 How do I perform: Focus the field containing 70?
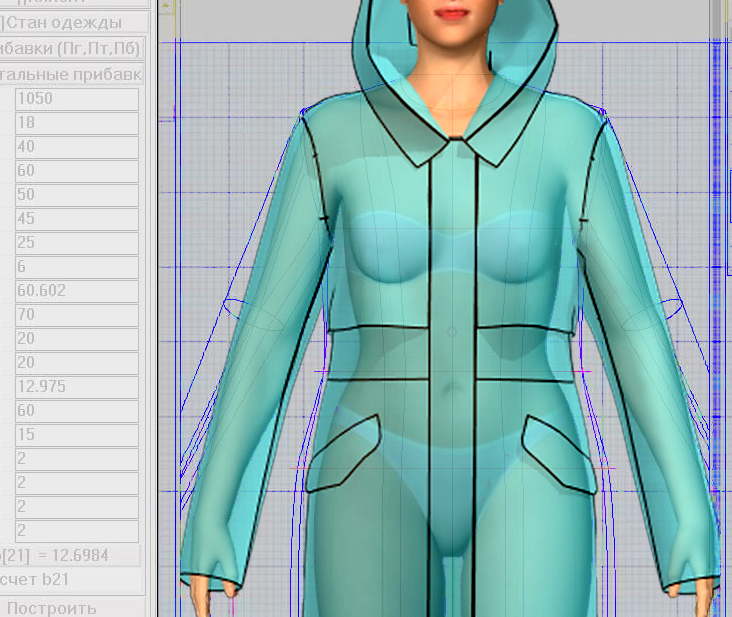(77, 315)
